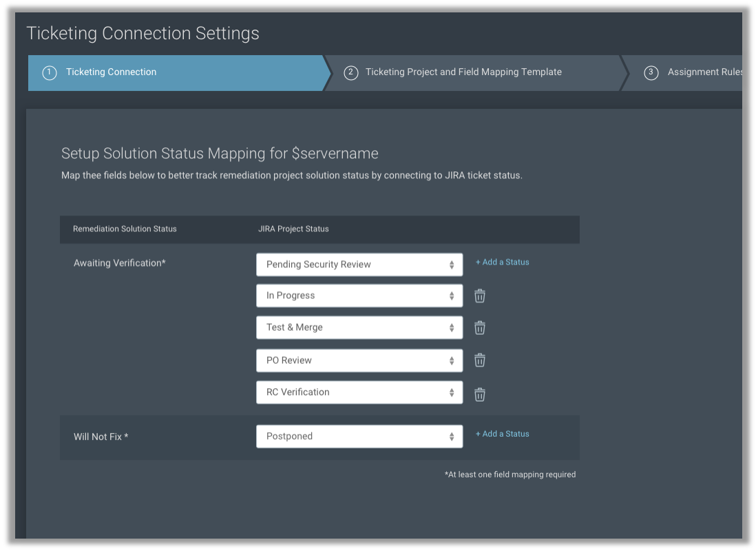The image size is (756, 551).
Task: Open the Assignment Rules step
Action: (x=704, y=72)
